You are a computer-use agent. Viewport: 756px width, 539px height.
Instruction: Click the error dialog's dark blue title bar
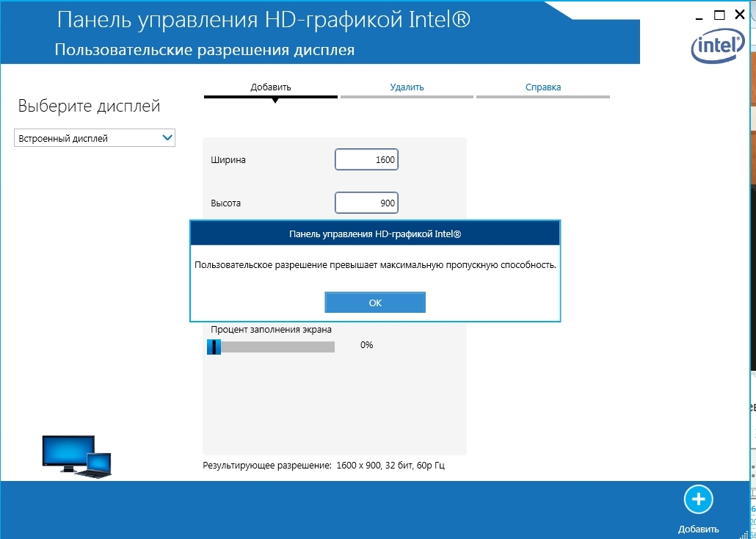375,234
